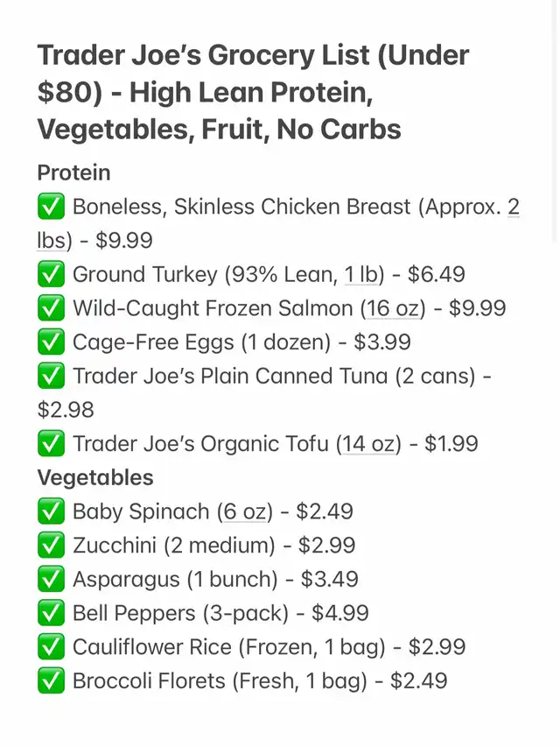Click the Trader Joe's Grocery List title
Screen dimensions: 560x747
254,92
